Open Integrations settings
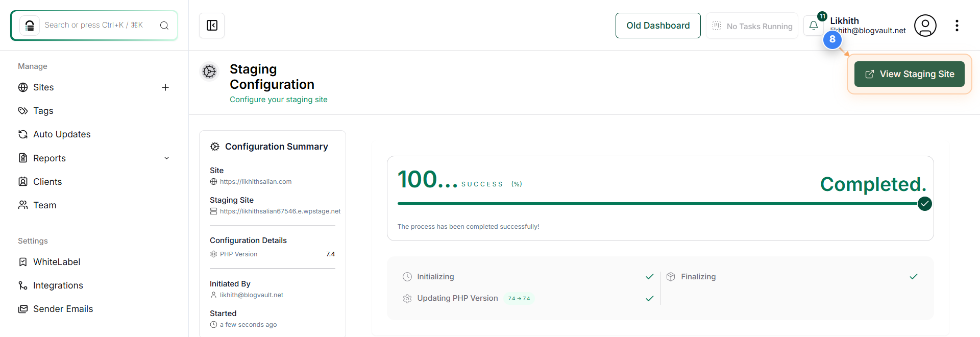This screenshot has height=337, width=980. (58, 285)
